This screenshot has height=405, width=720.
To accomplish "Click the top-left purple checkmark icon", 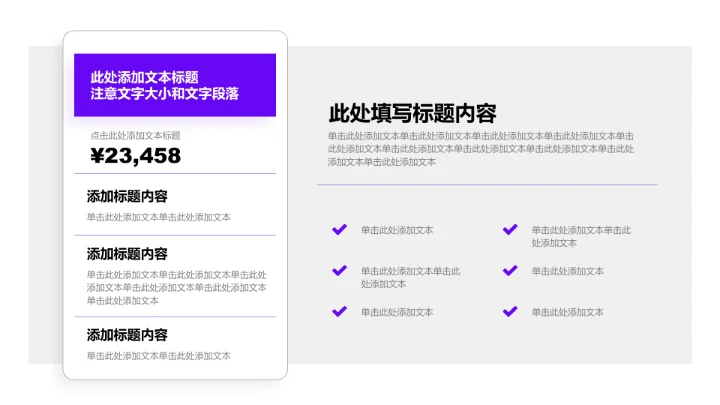I will (339, 230).
